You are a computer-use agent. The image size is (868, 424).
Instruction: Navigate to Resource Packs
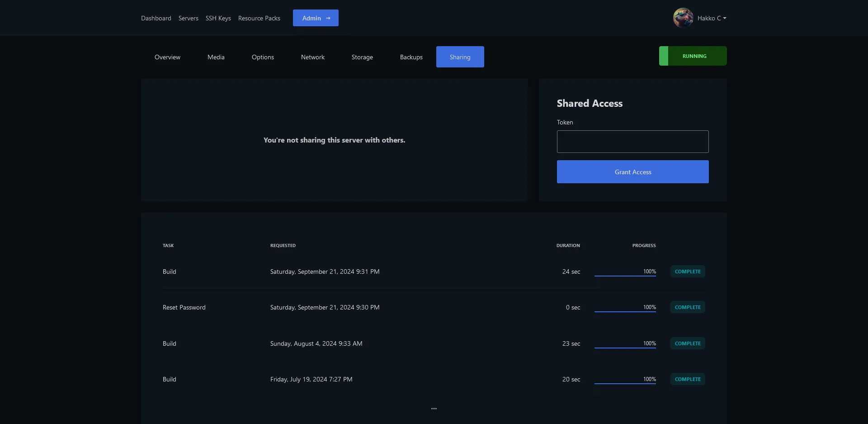[259, 18]
